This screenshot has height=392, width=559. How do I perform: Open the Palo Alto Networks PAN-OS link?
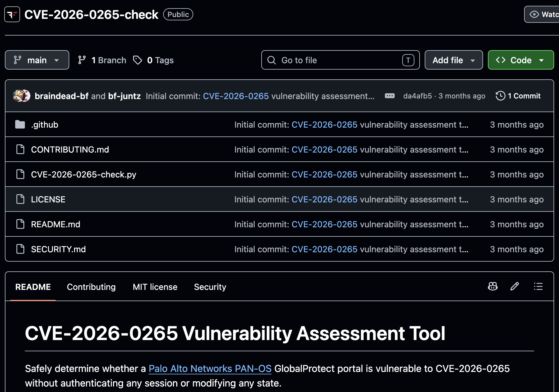click(x=210, y=369)
